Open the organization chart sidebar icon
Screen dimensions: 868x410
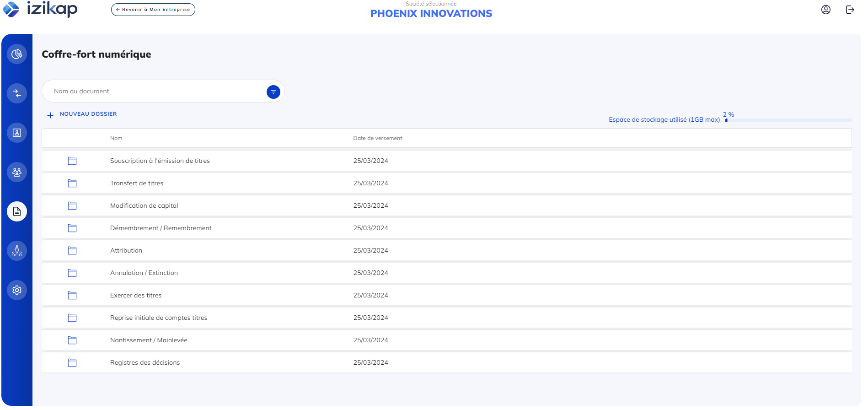point(17,251)
